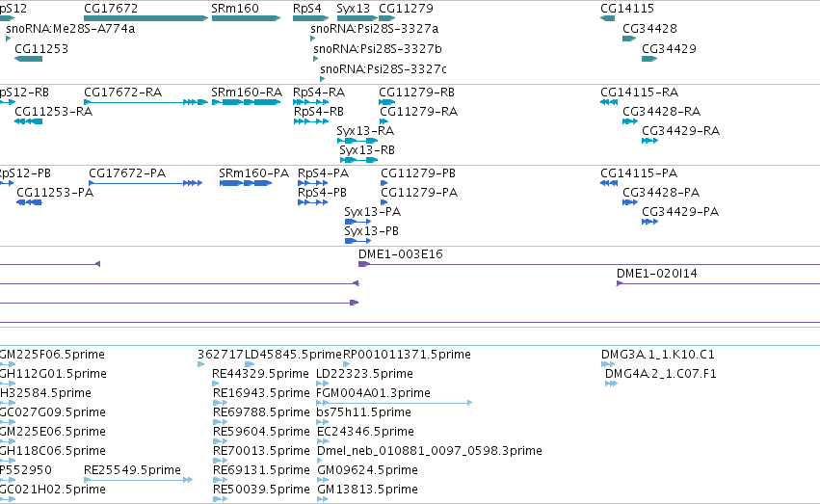Click the CG17672-PA protein label

coord(127,173)
